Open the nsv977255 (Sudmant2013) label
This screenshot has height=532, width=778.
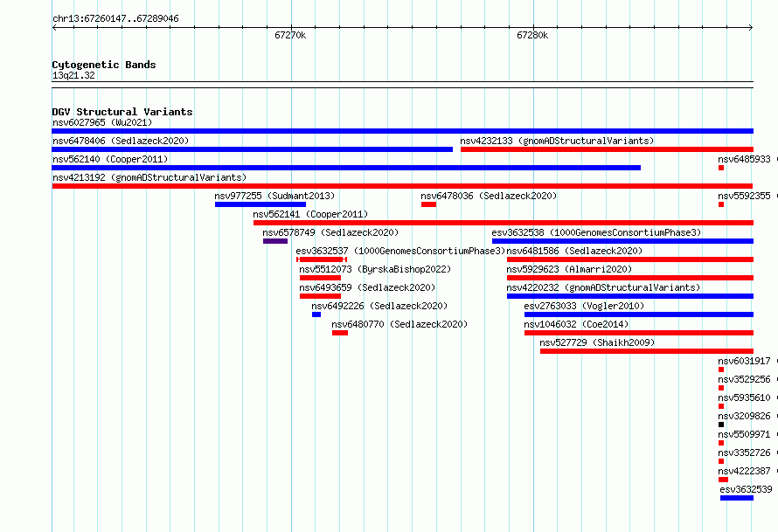pos(274,196)
